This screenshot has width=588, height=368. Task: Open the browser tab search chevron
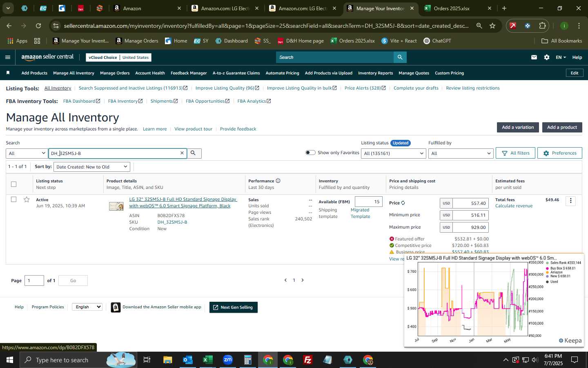(x=8, y=8)
